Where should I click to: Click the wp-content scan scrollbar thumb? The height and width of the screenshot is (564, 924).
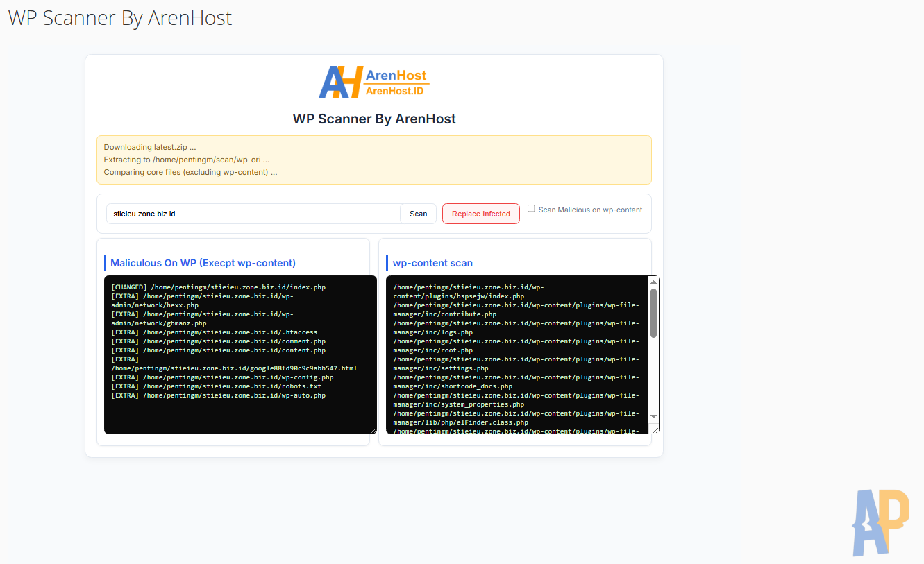click(653, 313)
